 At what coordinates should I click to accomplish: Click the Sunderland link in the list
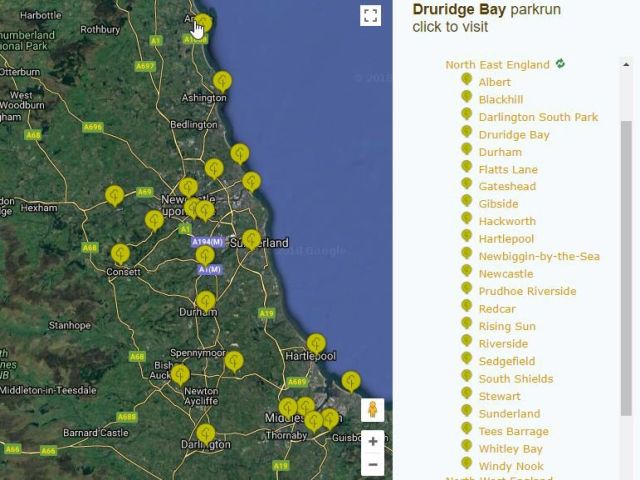tap(509, 414)
